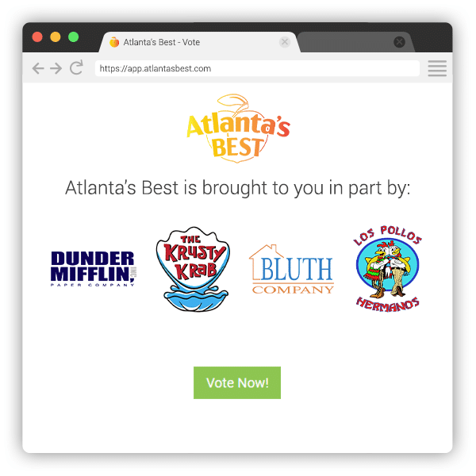
Task: Click the browser forward arrow
Action: tap(56, 68)
